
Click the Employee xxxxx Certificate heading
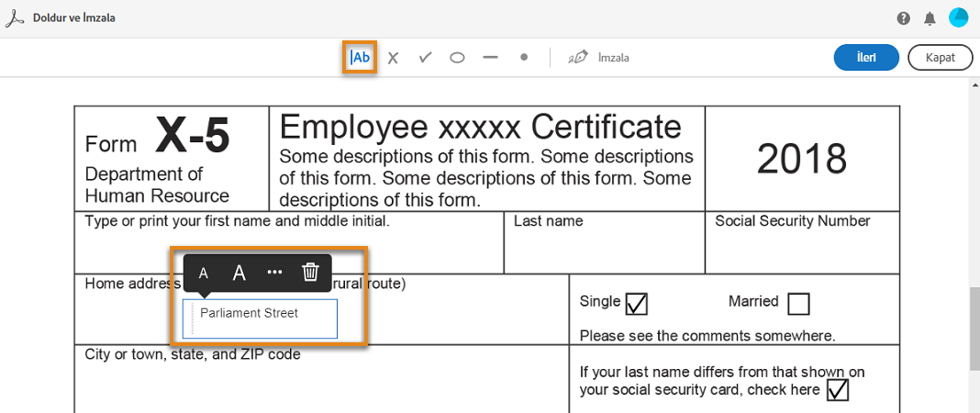click(480, 127)
